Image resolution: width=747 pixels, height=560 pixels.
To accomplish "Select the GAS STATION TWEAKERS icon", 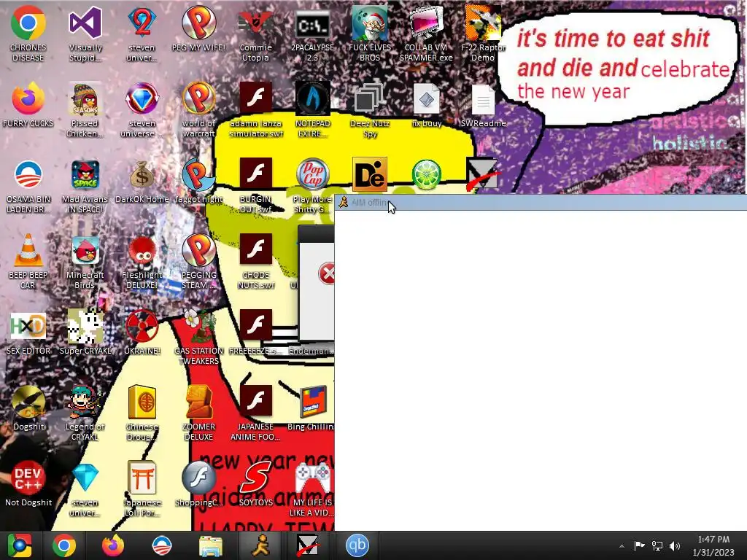I will [198, 326].
